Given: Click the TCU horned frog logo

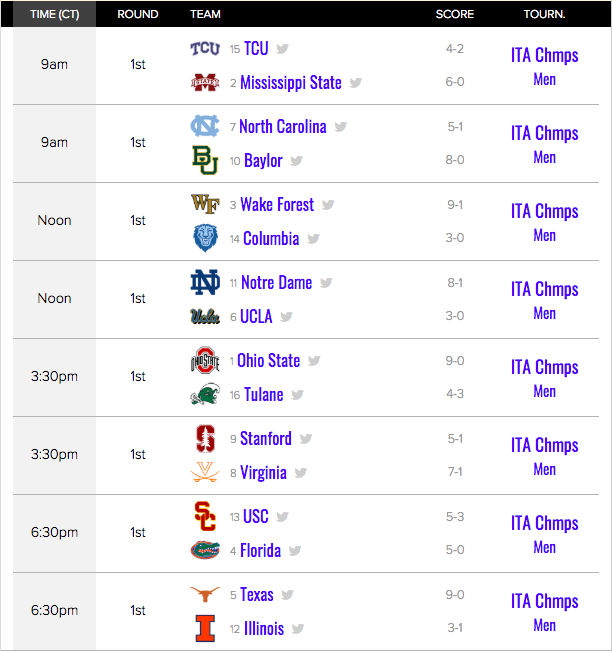Looking at the screenshot, I should (x=205, y=49).
